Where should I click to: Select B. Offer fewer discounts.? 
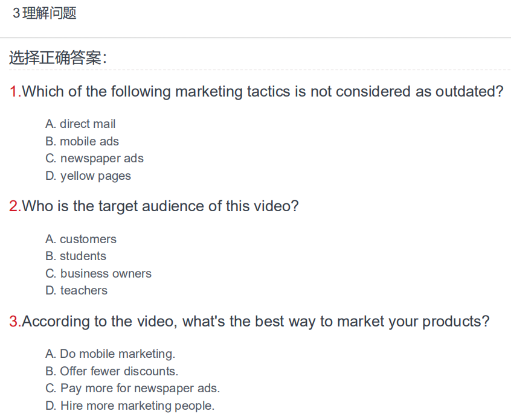tap(112, 371)
